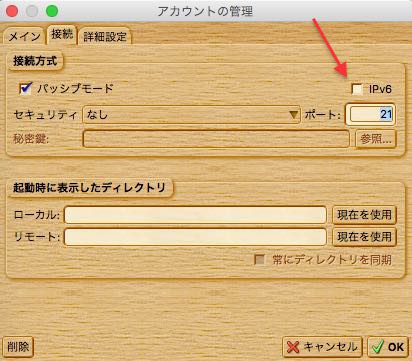Enable the IPv6 checkbox
This screenshot has height=361, width=412.
(357, 89)
